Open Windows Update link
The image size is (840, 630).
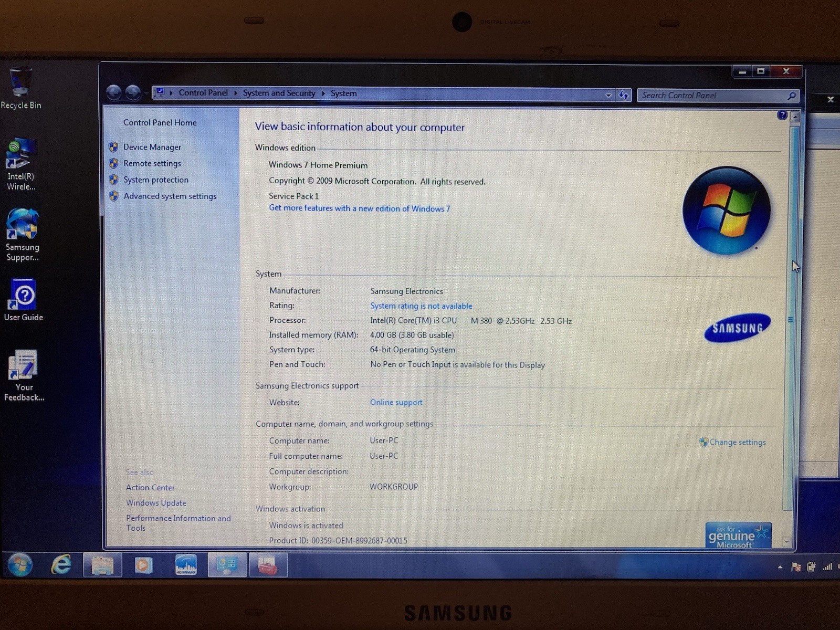pyautogui.click(x=156, y=503)
